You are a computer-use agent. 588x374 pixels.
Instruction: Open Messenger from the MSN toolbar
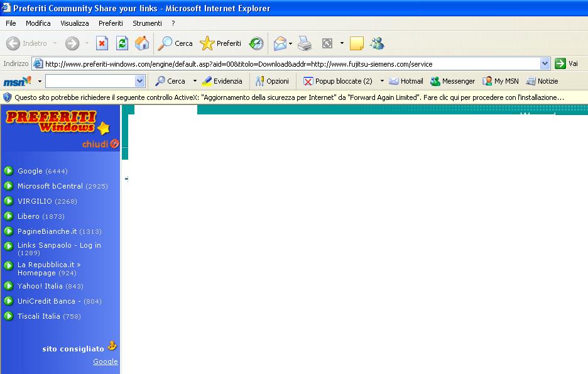(453, 81)
